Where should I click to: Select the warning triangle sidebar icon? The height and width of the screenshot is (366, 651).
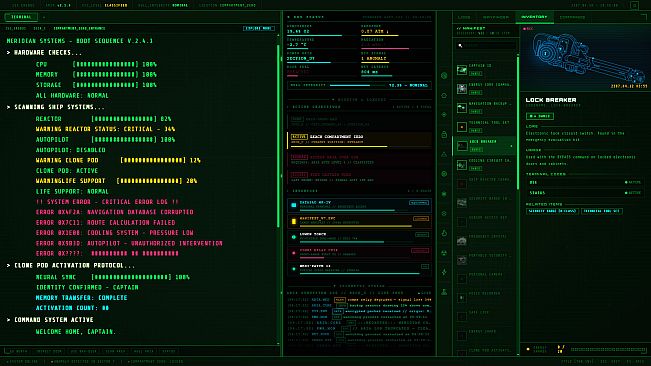click(x=444, y=154)
